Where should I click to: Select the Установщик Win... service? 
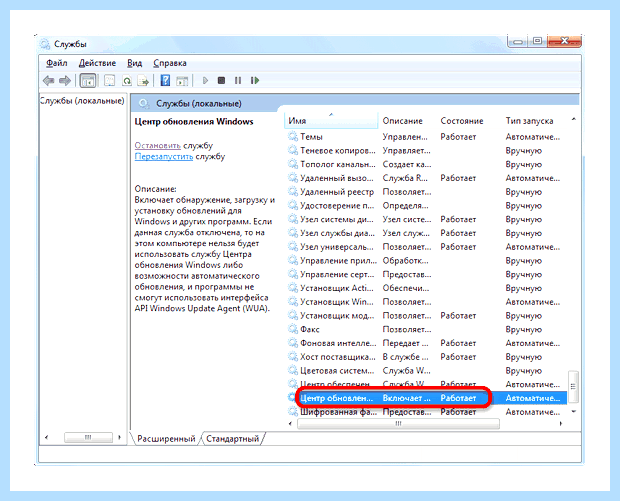pyautogui.click(x=426, y=302)
